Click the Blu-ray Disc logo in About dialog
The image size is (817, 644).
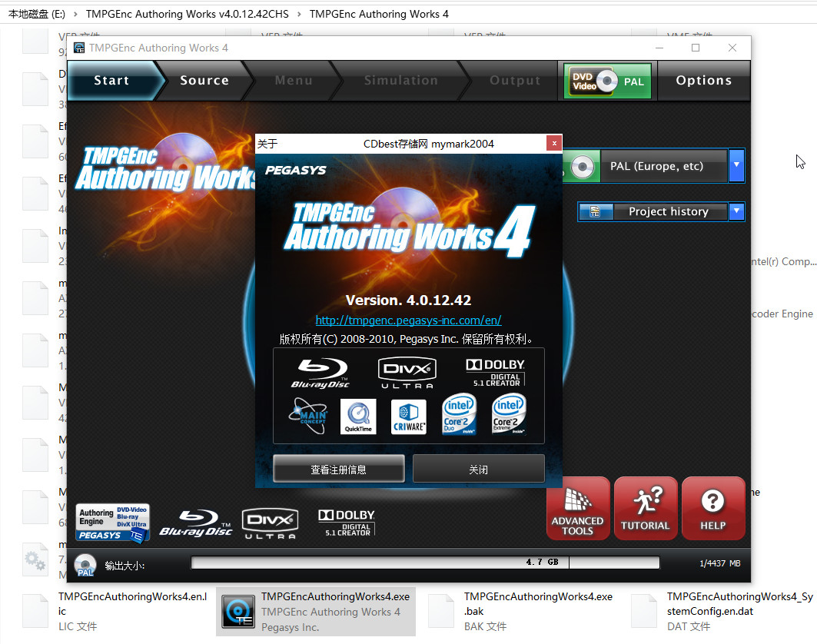pos(320,373)
